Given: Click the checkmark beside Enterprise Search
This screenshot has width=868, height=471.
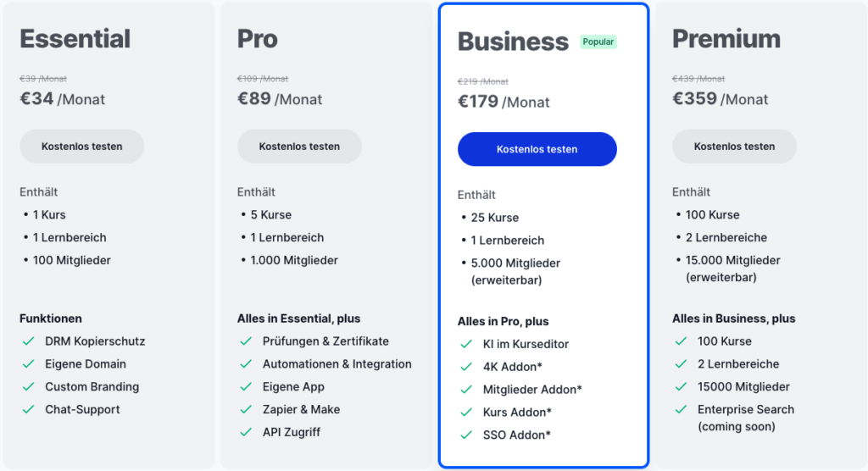Looking at the screenshot, I should click(x=681, y=410).
